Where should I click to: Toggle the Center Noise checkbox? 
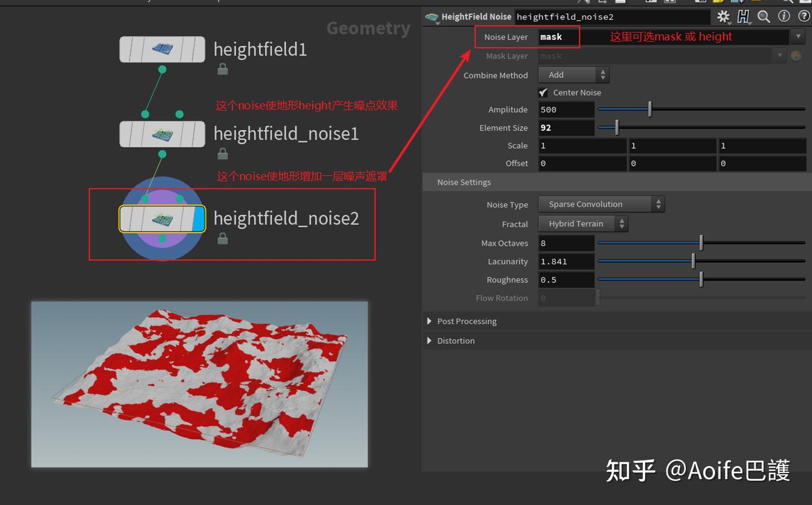pos(543,92)
